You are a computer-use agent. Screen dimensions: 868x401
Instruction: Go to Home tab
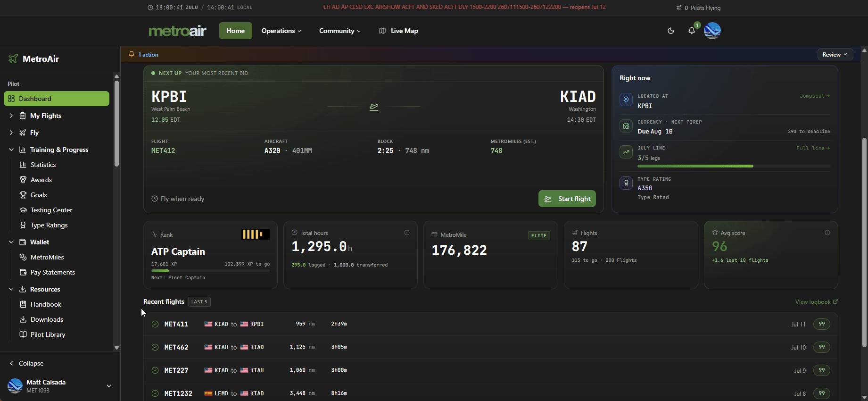[x=236, y=31]
